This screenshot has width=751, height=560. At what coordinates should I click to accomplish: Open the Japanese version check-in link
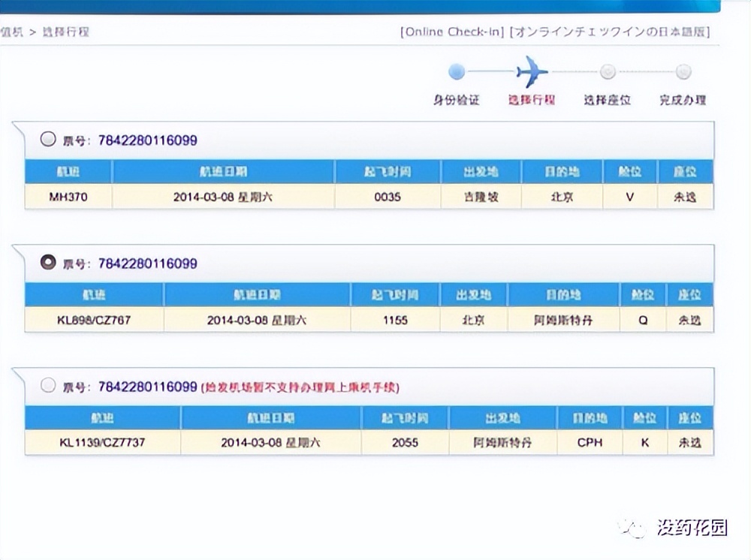(x=610, y=32)
